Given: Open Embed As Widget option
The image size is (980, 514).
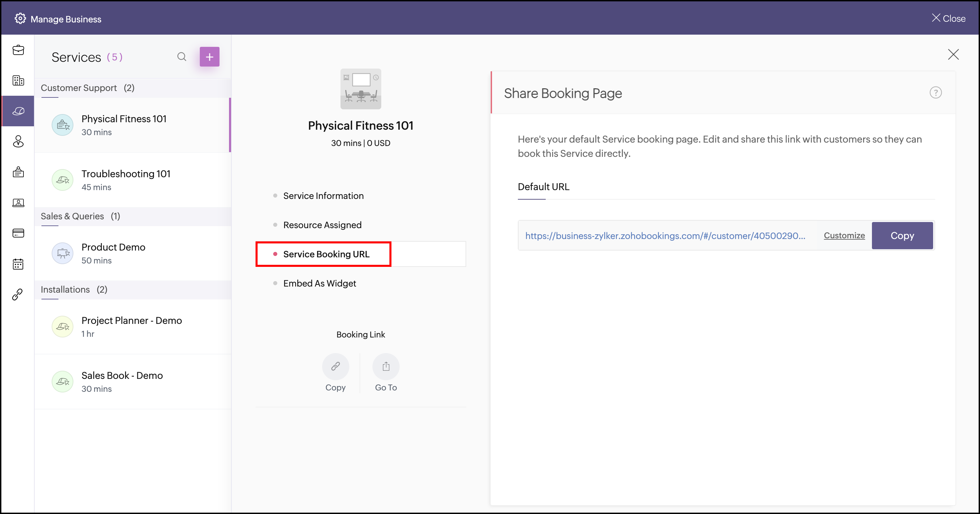Looking at the screenshot, I should [319, 283].
